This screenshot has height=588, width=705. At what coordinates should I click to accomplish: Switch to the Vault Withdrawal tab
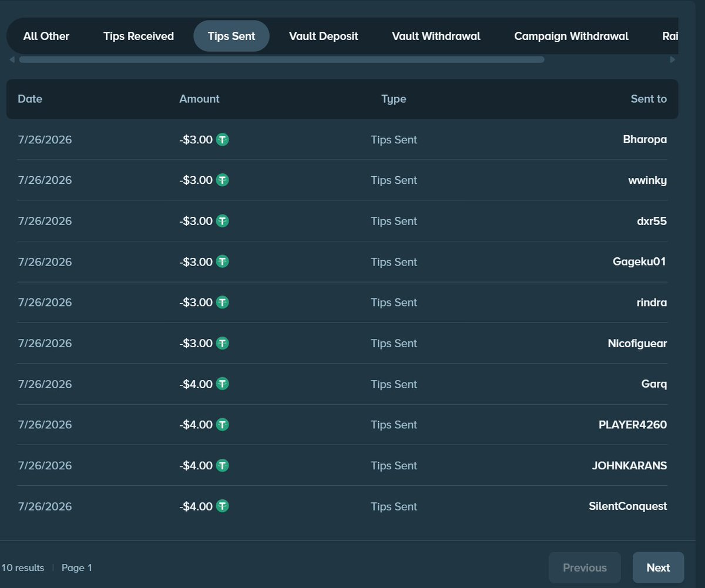pos(436,36)
